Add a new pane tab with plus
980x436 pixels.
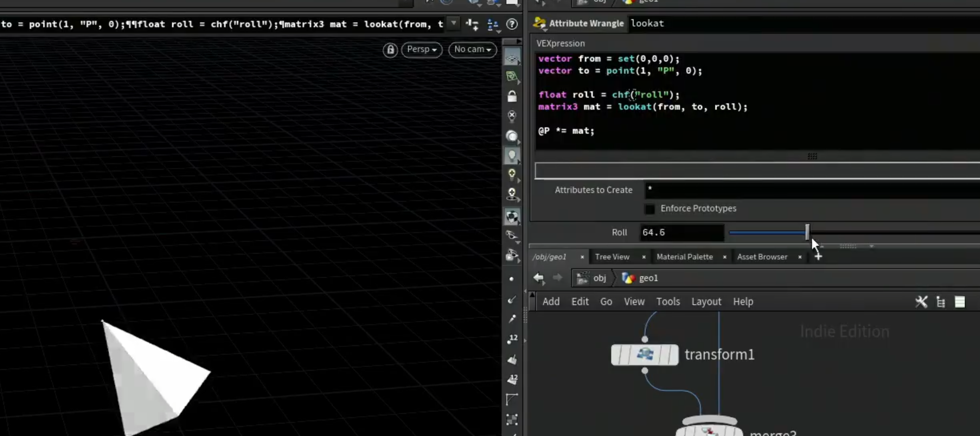click(818, 257)
